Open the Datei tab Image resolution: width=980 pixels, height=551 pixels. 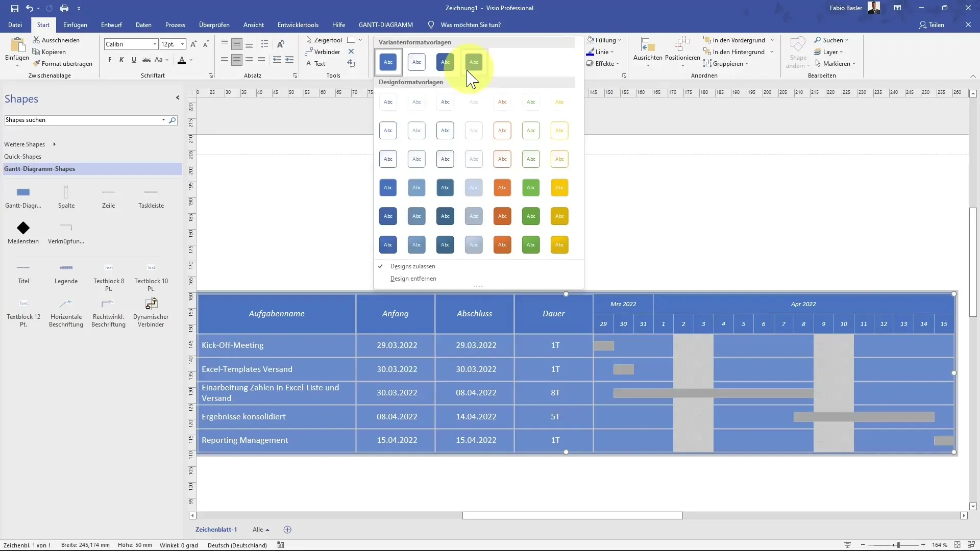coord(15,24)
